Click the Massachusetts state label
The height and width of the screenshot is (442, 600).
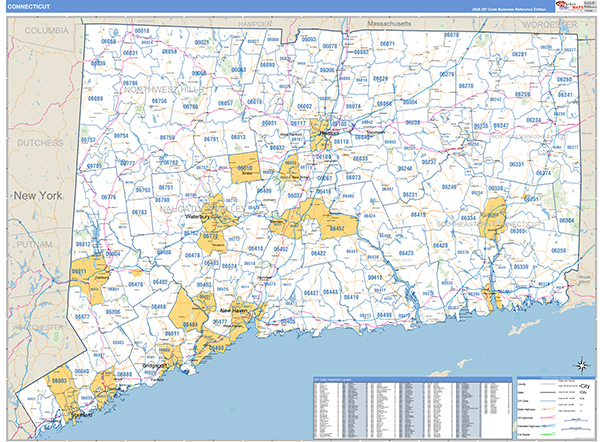pyautogui.click(x=389, y=24)
